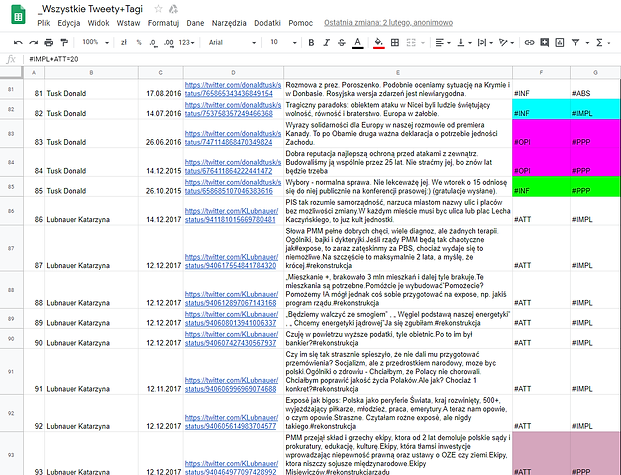Image resolution: width=621 pixels, height=475 pixels.
Task: Click the move-to-Drive folder icon beside title
Action: [x=173, y=9]
